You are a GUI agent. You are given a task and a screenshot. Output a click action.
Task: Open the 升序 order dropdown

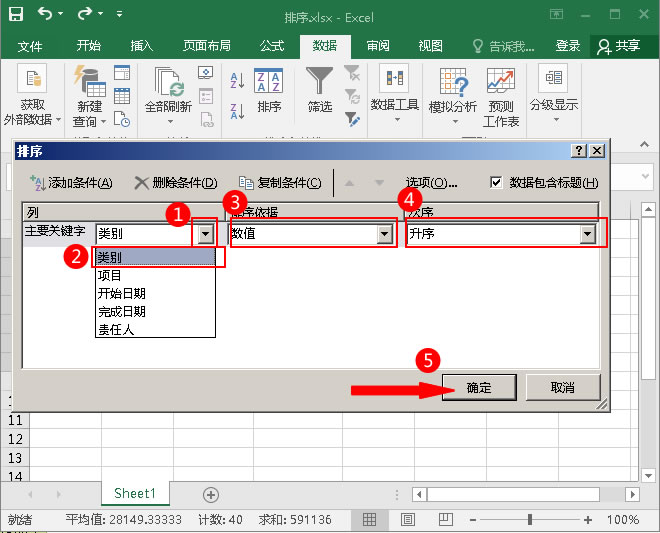[x=588, y=234]
